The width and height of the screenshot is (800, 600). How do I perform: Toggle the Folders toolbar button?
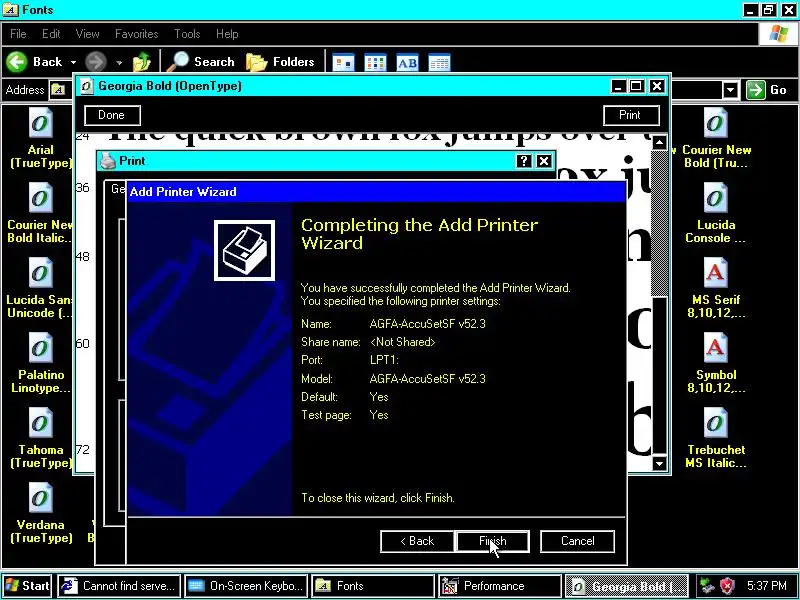pyautogui.click(x=280, y=62)
